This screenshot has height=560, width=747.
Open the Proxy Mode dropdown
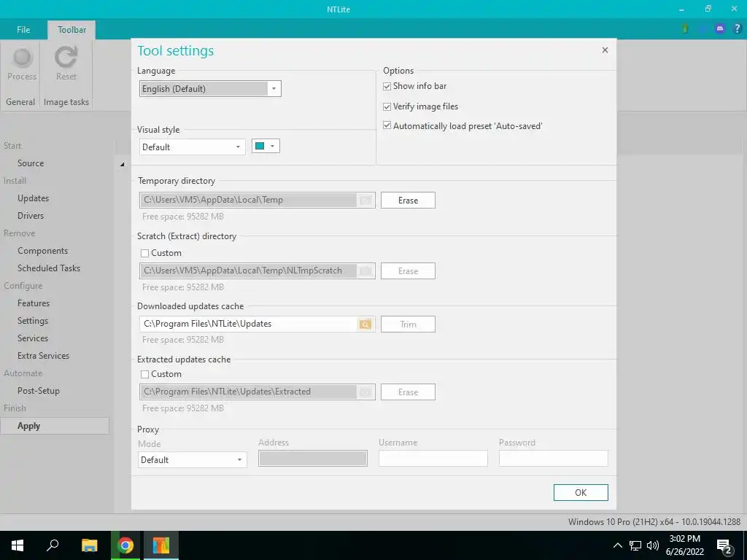[x=193, y=460]
